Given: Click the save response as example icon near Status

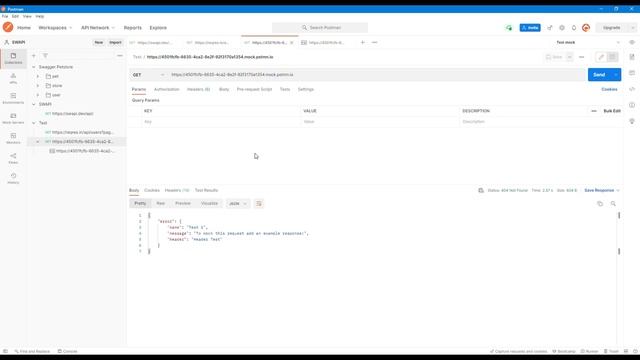Looking at the screenshot, I should 481,190.
